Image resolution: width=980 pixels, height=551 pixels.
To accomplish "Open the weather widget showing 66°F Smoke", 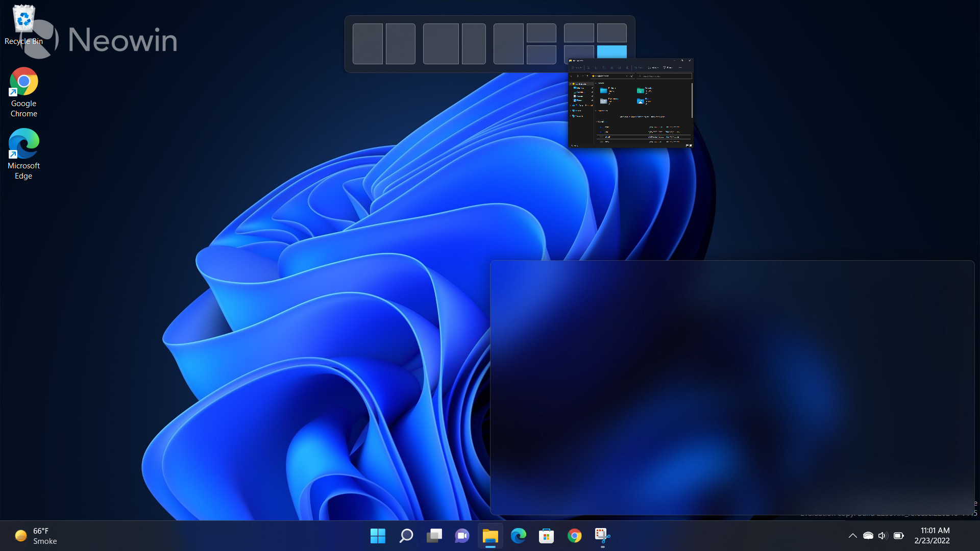I will (36, 536).
